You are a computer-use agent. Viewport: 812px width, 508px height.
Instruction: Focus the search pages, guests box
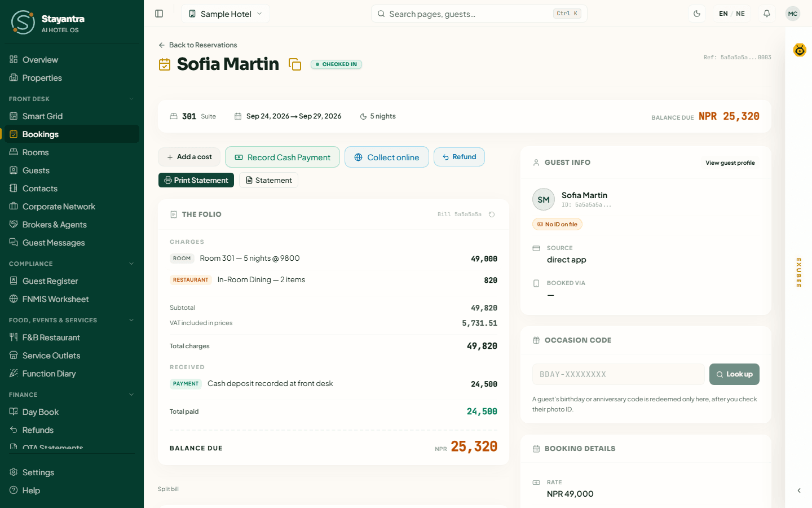pyautogui.click(x=479, y=14)
